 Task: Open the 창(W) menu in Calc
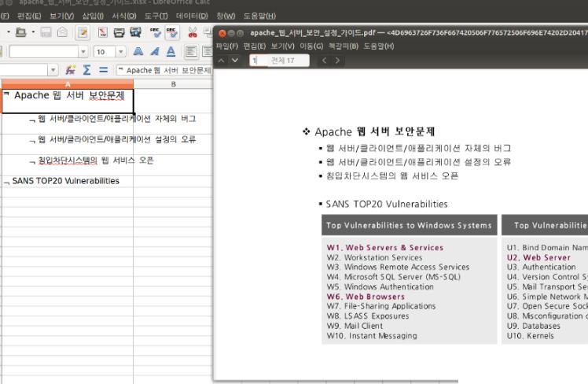pos(226,16)
